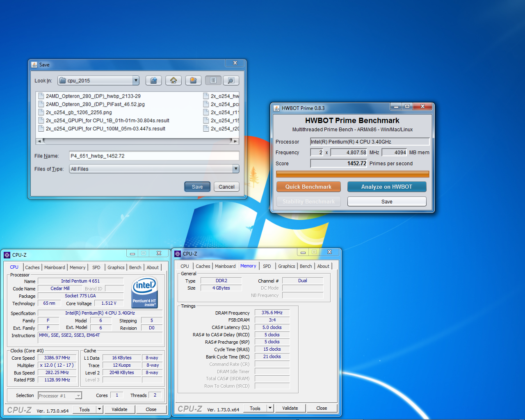
Task: Click Analyze on HWBOT button
Action: (x=387, y=187)
